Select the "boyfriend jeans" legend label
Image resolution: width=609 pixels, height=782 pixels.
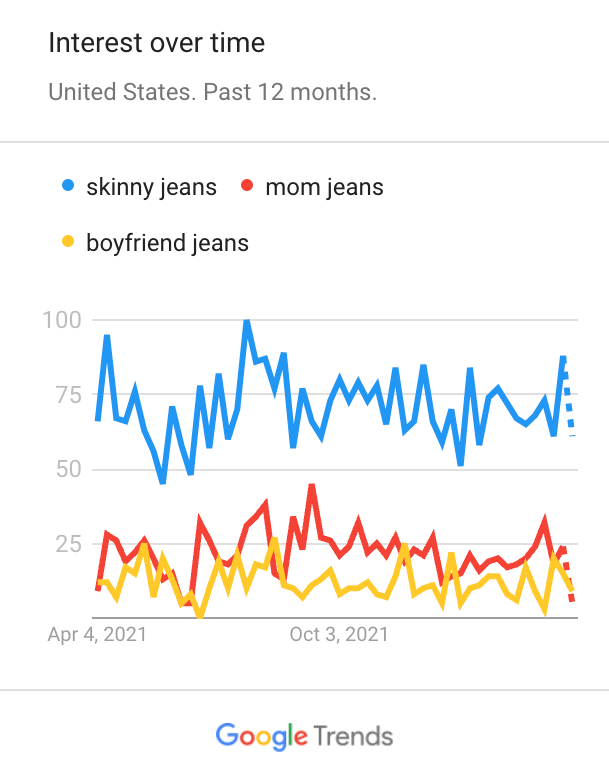click(167, 243)
